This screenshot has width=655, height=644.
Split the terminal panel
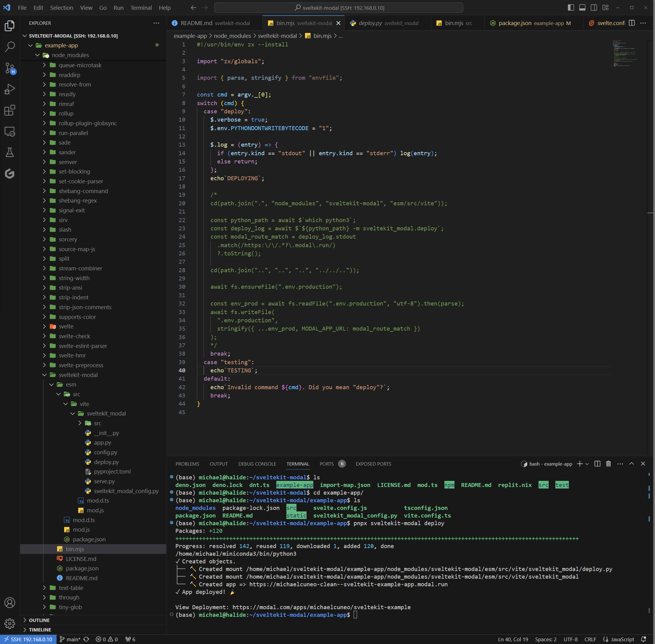pos(597,464)
